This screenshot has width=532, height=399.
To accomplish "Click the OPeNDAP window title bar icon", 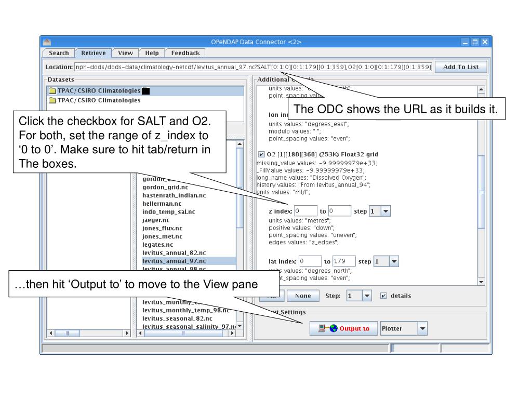I will (x=47, y=42).
